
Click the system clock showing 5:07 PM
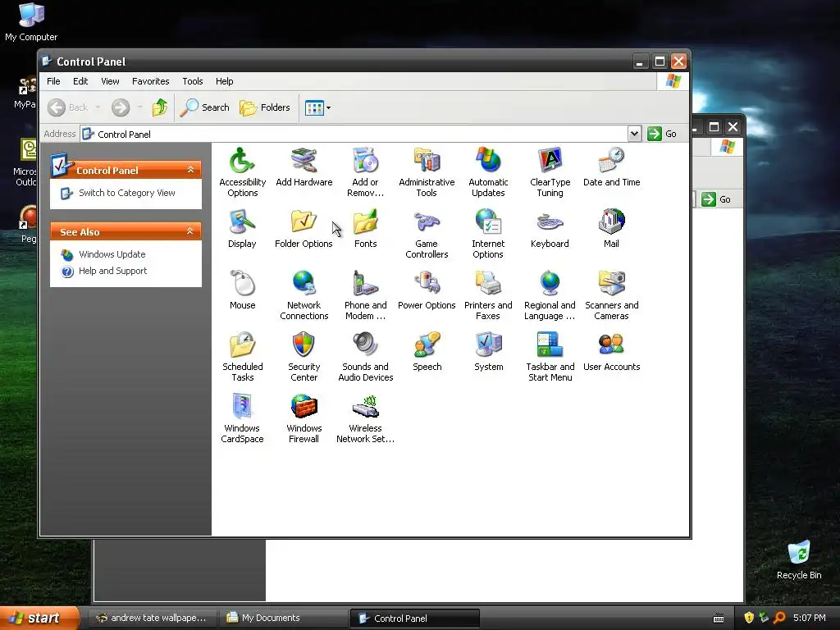pyautogui.click(x=810, y=618)
